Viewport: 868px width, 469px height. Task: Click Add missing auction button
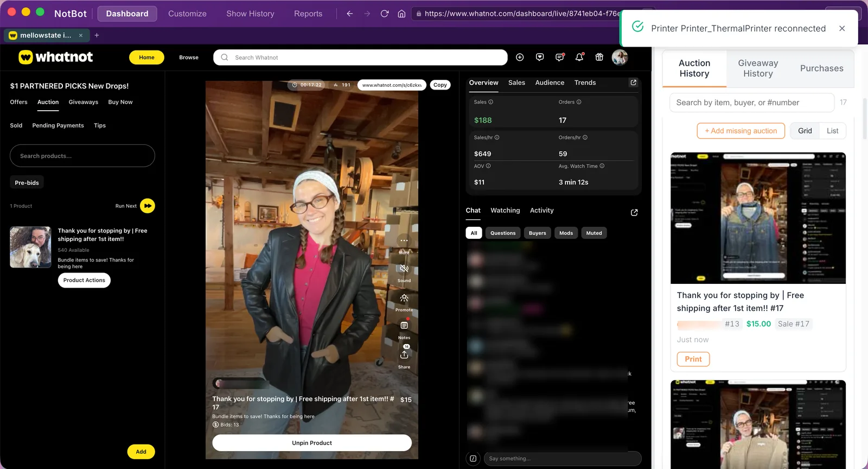pyautogui.click(x=741, y=131)
